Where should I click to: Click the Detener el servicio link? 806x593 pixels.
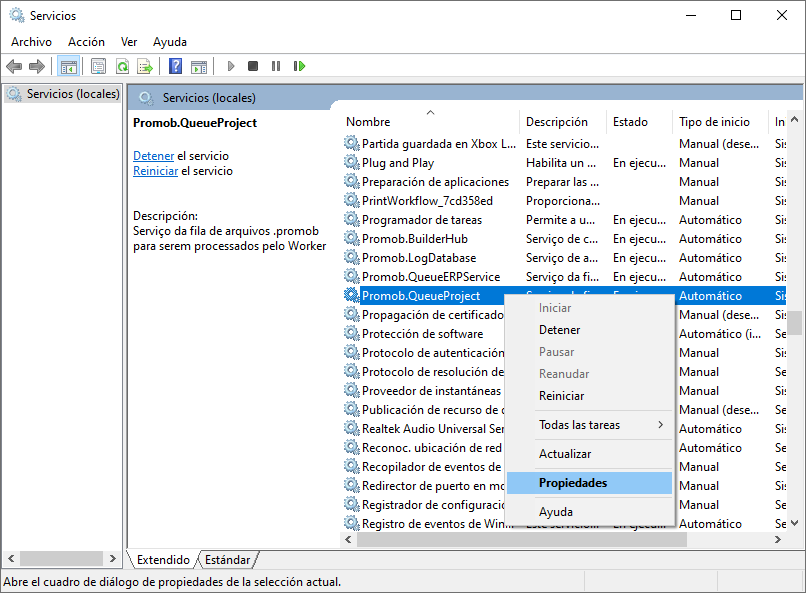153,156
